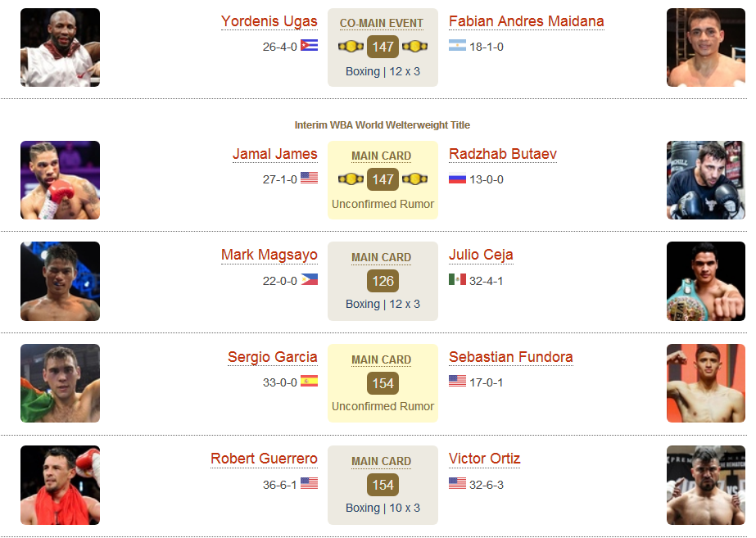Click the 126 weight class badge
The height and width of the screenshot is (538, 756).
tap(383, 281)
